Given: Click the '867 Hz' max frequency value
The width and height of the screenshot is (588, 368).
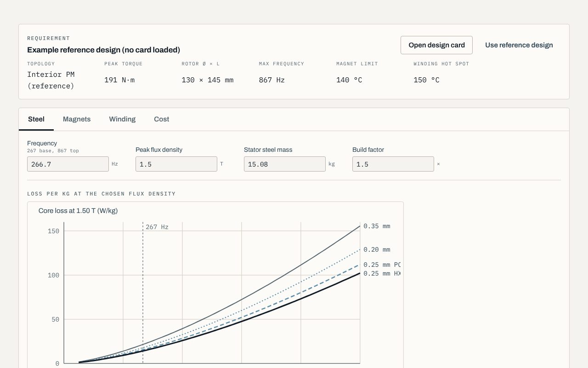Looking at the screenshot, I should [272, 80].
